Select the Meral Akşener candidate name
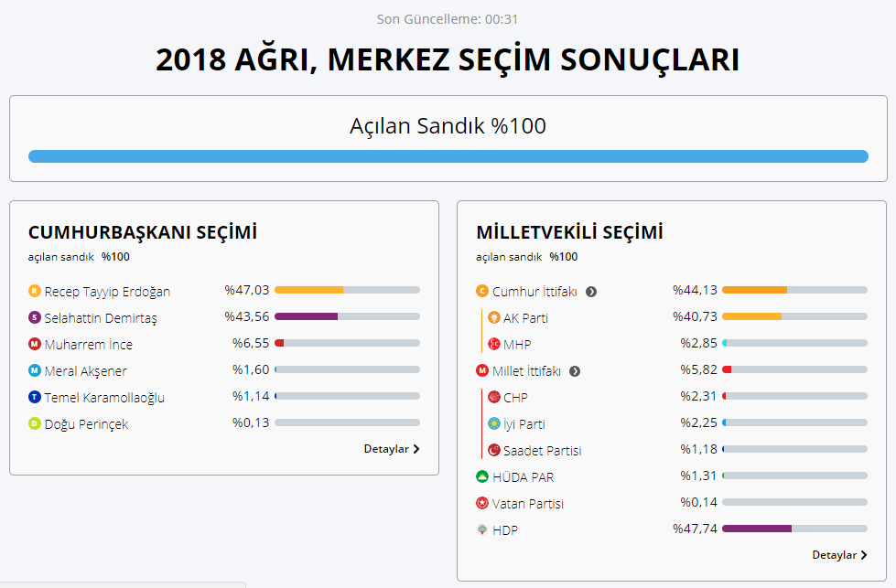896x588 pixels. coord(86,371)
